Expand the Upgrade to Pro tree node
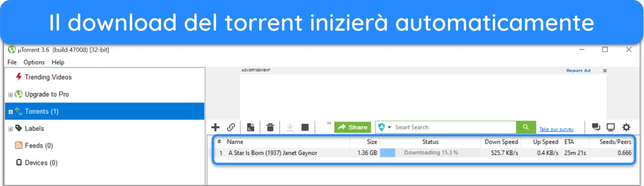This screenshot has width=644, height=186. pos(11,95)
